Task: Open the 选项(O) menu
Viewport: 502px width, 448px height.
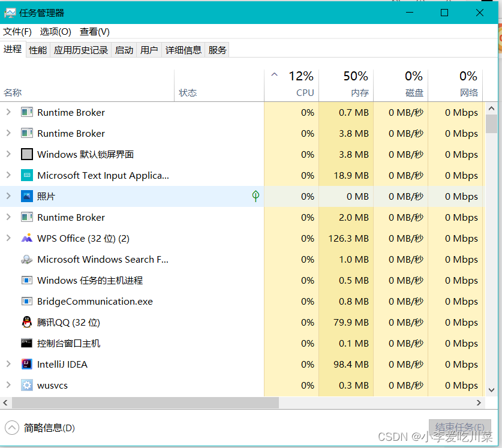Action: [56, 32]
